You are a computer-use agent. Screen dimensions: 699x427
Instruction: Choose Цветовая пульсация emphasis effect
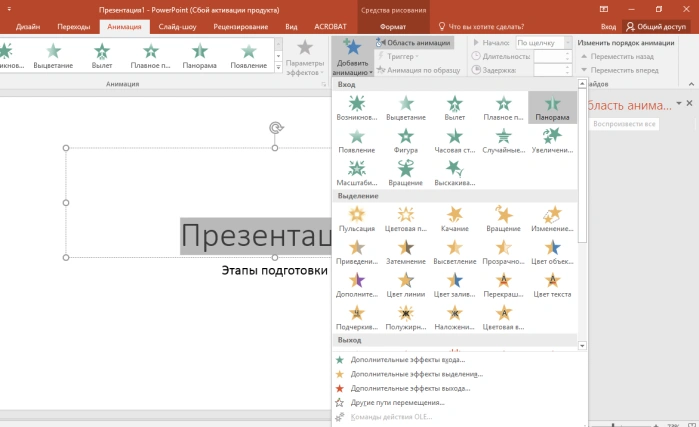tap(406, 219)
